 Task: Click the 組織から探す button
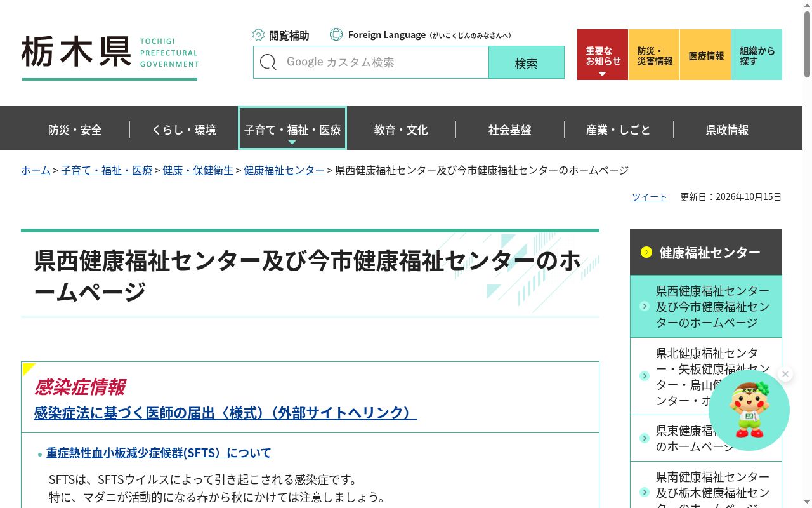coord(757,55)
